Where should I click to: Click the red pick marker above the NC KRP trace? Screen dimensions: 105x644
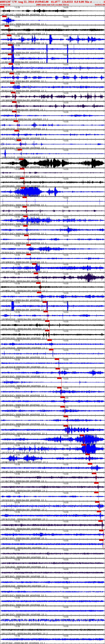point(2,7)
